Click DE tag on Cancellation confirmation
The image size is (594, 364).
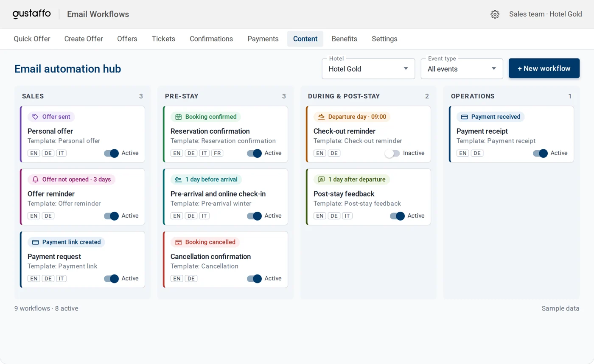[191, 279]
